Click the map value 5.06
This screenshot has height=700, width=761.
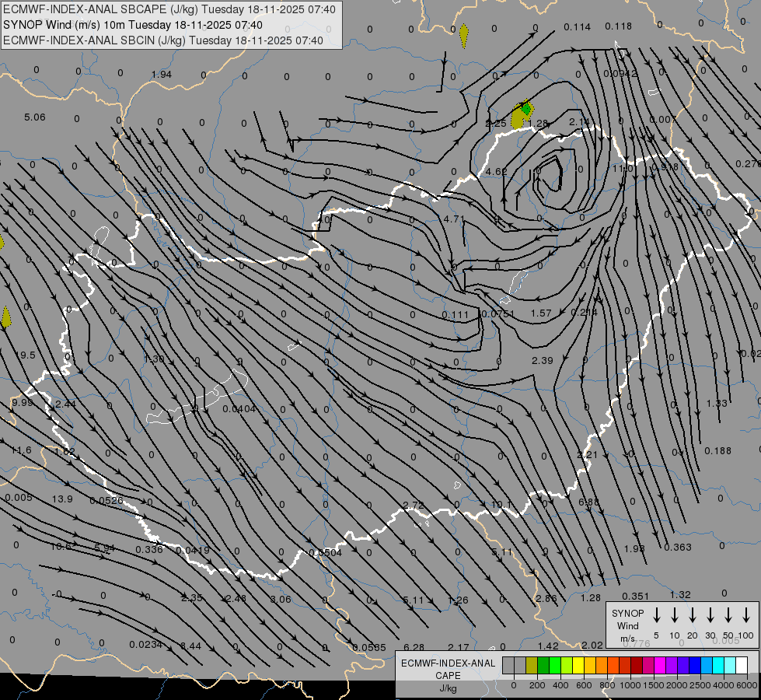coord(34,117)
